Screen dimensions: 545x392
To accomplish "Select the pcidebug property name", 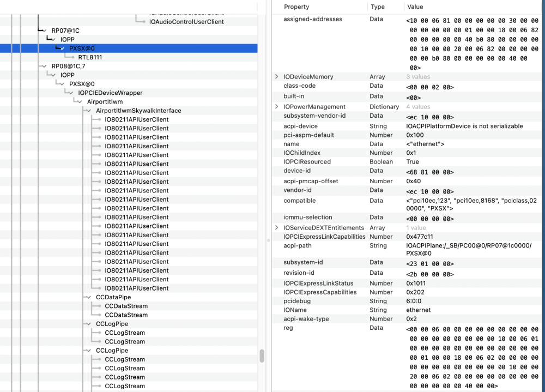I will [297, 301].
